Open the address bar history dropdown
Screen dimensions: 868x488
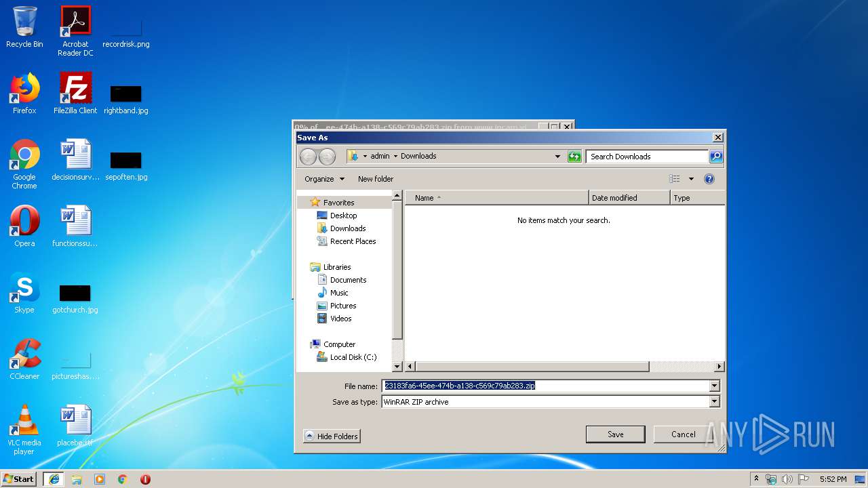point(557,157)
